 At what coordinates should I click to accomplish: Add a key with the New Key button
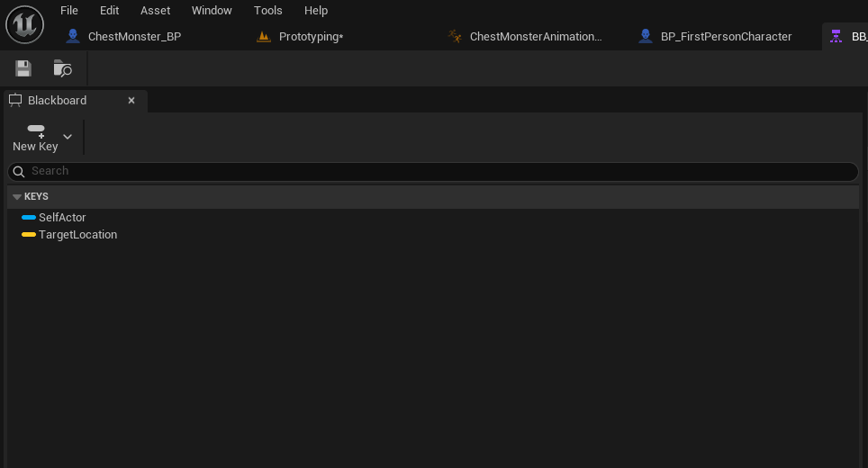coord(35,138)
